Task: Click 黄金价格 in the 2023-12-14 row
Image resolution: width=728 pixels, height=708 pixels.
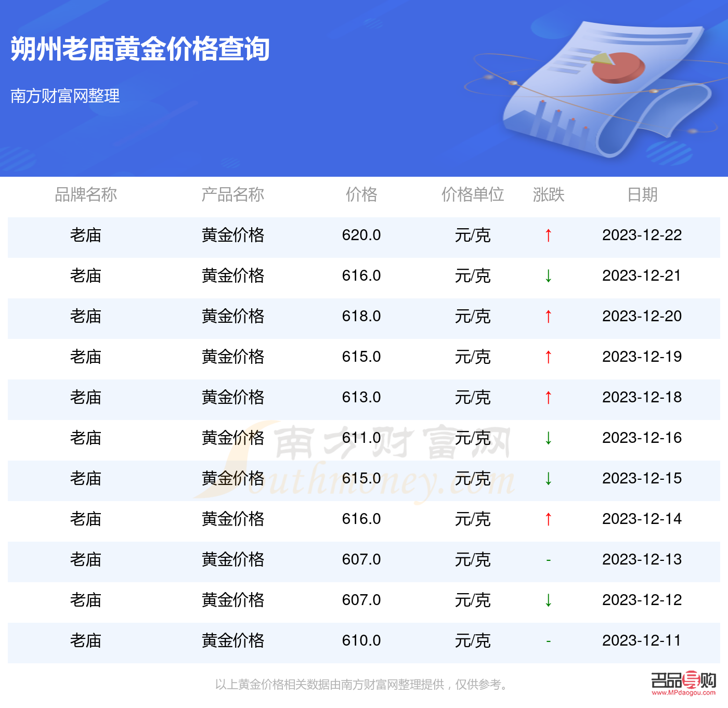Action: point(233,519)
